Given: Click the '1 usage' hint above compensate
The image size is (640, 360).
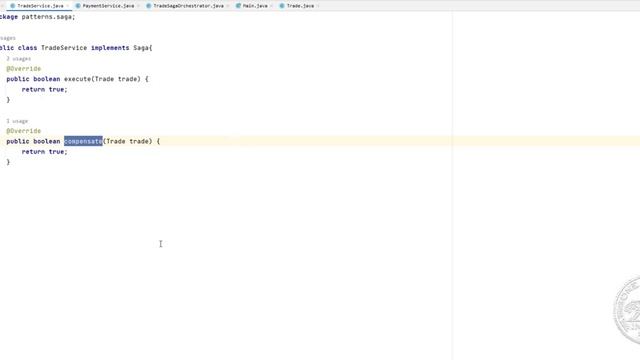Looking at the screenshot, I should 17,121.
